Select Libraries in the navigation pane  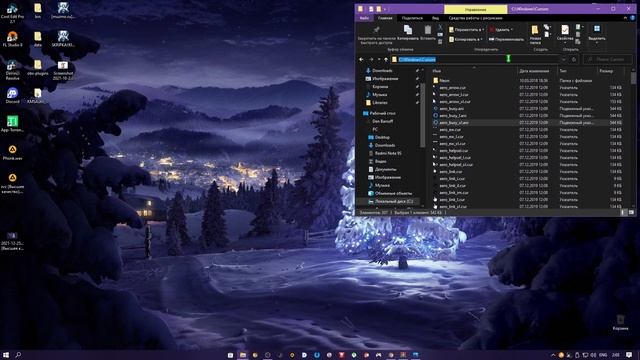click(x=380, y=102)
